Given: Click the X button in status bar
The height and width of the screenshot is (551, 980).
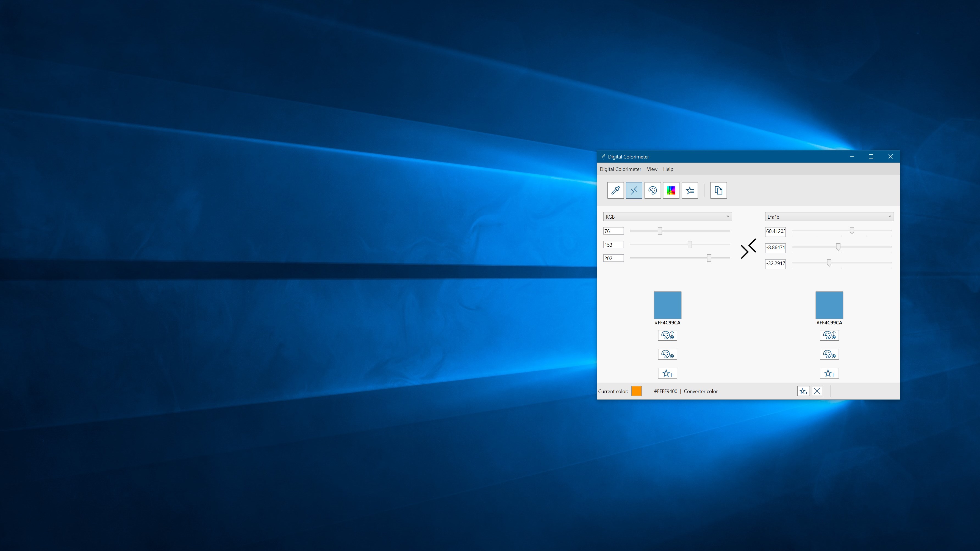Looking at the screenshot, I should [x=817, y=391].
